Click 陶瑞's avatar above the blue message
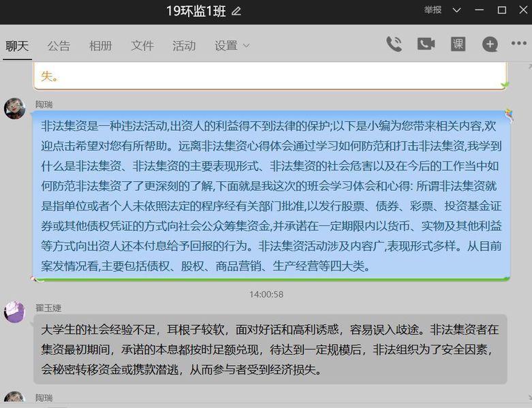532x408 pixels. [x=14, y=108]
